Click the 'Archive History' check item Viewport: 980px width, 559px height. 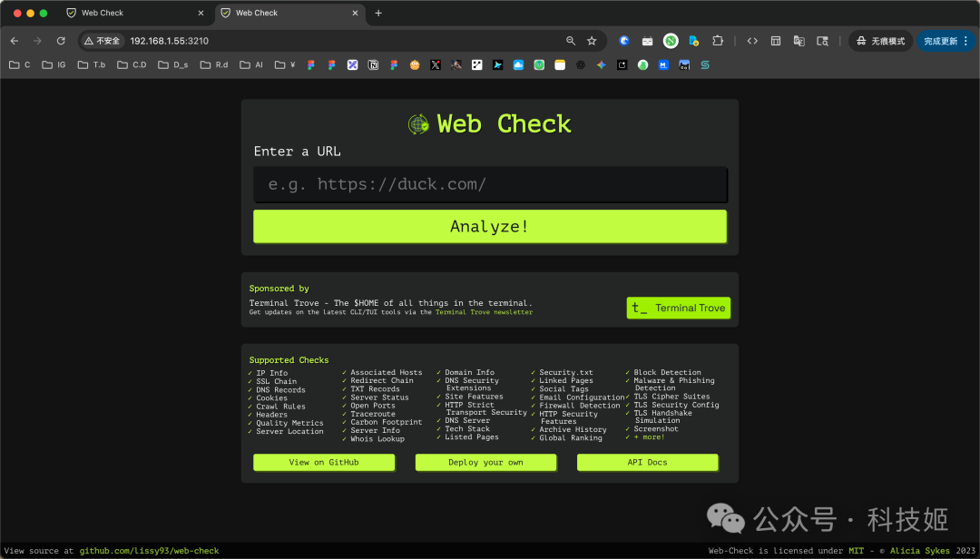(573, 429)
